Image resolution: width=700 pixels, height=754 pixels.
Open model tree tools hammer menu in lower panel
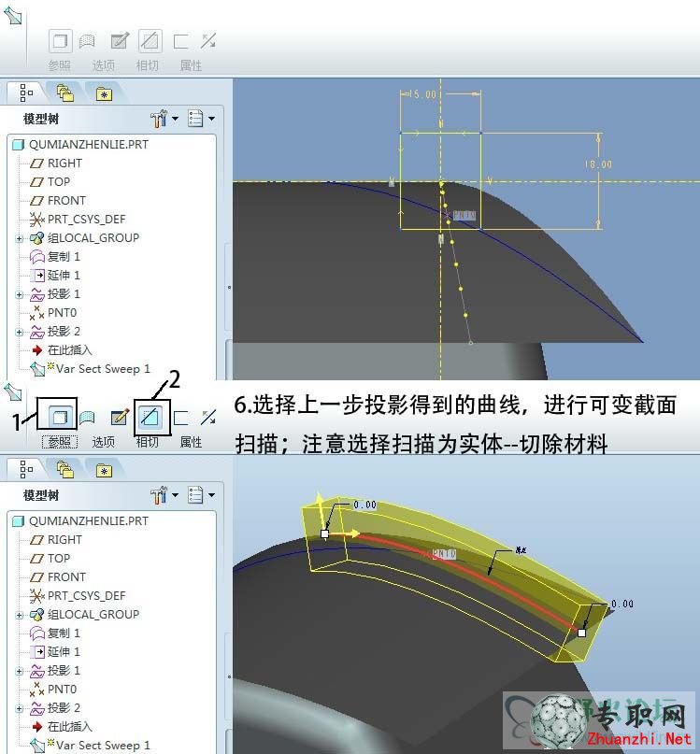[164, 495]
